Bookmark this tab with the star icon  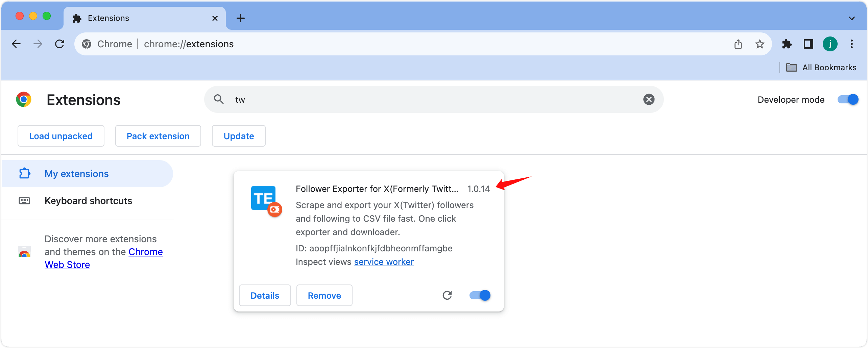coord(759,44)
